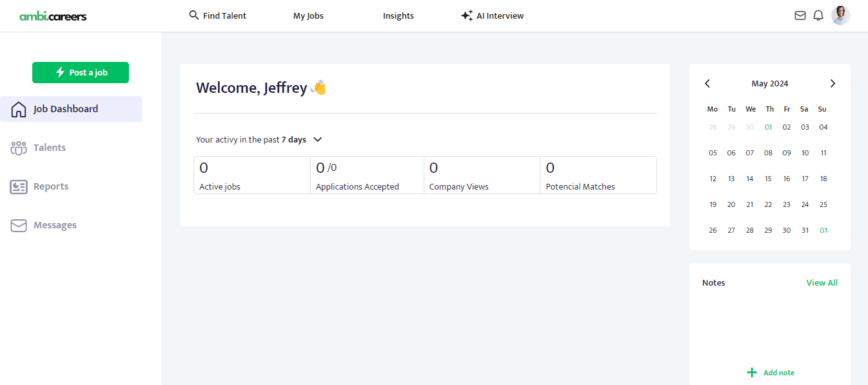
Task: Click the ambi.careers logo
Action: click(x=53, y=15)
